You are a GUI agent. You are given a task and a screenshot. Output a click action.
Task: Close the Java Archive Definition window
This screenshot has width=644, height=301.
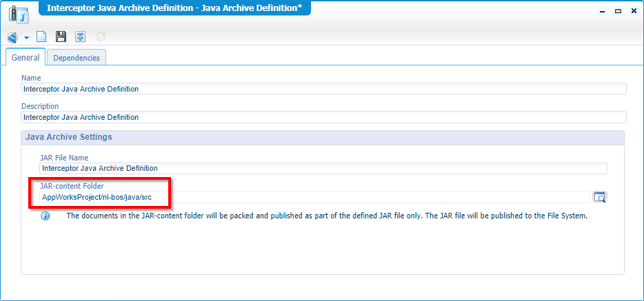(x=633, y=10)
